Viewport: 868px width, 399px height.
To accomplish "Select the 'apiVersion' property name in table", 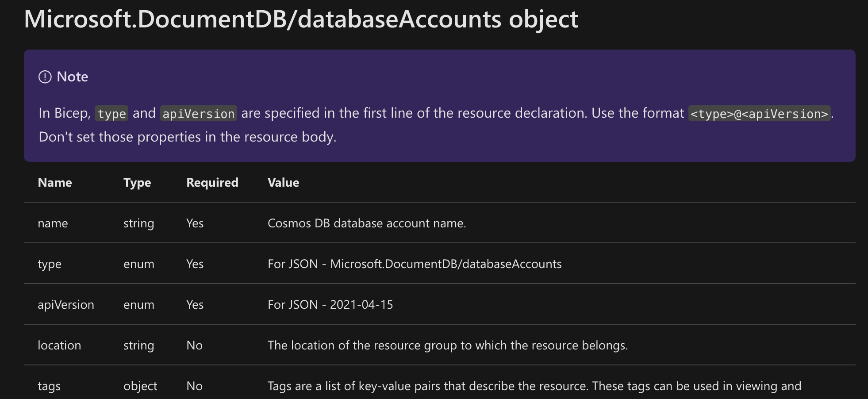I will pyautogui.click(x=66, y=305).
